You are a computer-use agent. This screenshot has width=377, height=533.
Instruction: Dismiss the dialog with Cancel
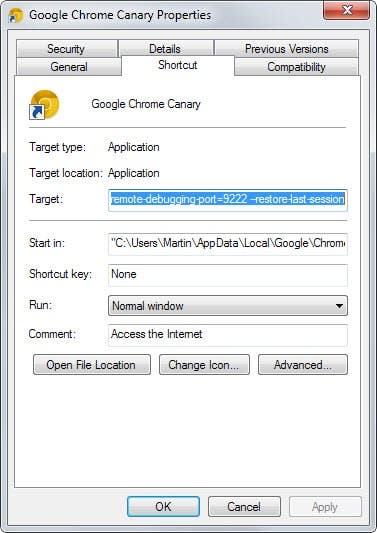click(x=244, y=506)
